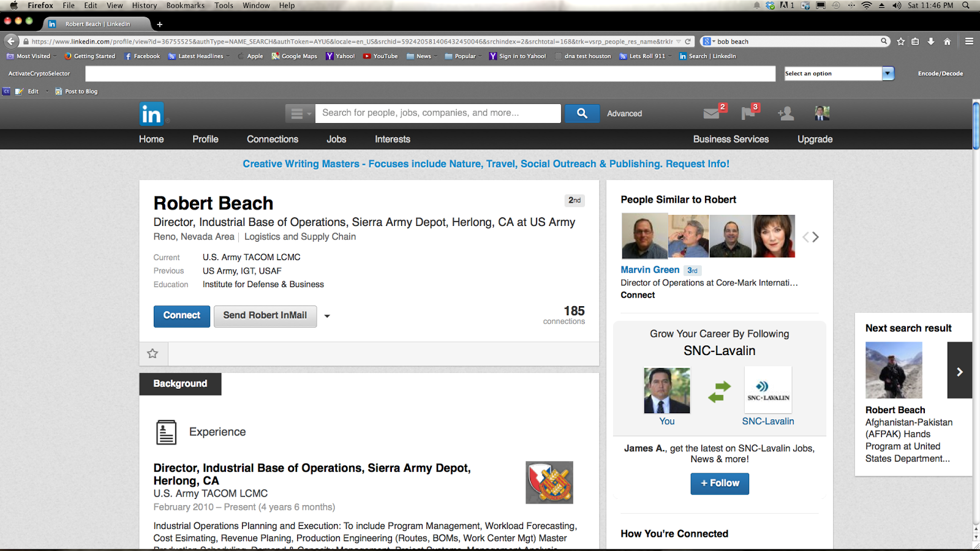
Task: Click the Experience section document icon
Action: 166,432
